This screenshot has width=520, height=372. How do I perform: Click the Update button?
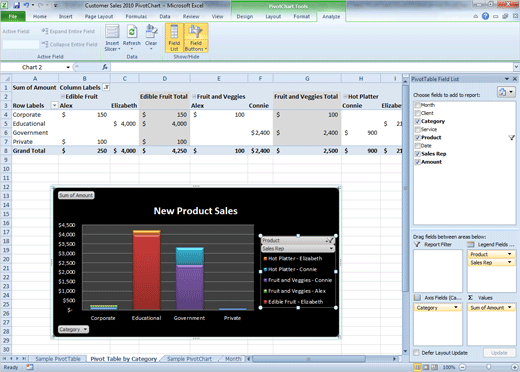[x=499, y=353]
